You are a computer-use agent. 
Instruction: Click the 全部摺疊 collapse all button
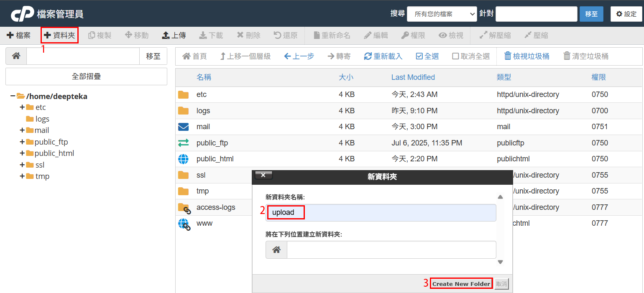86,76
